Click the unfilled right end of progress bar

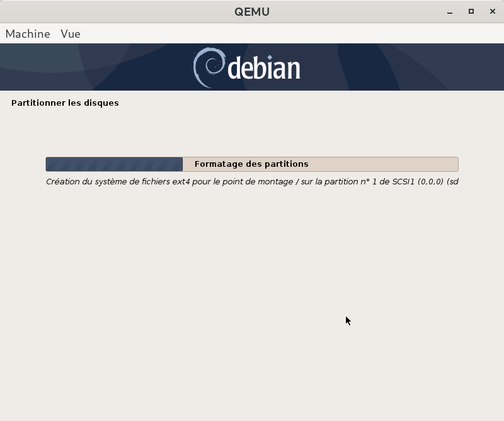click(x=409, y=164)
